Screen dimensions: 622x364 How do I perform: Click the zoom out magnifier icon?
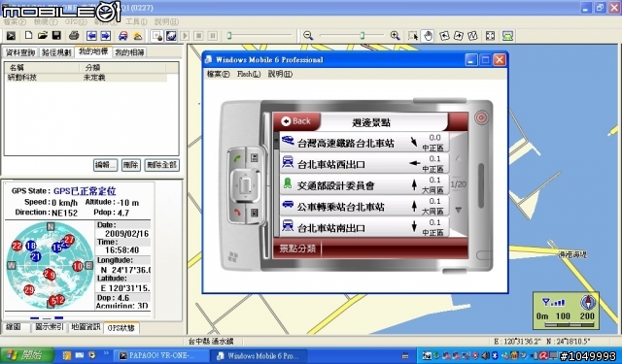pyautogui.click(x=308, y=36)
